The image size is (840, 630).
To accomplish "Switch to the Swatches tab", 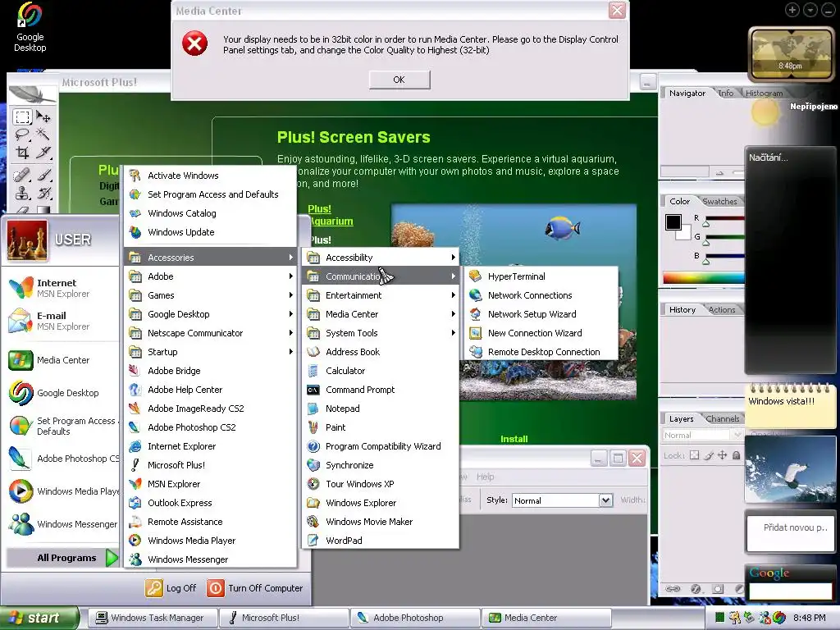I will click(x=719, y=202).
